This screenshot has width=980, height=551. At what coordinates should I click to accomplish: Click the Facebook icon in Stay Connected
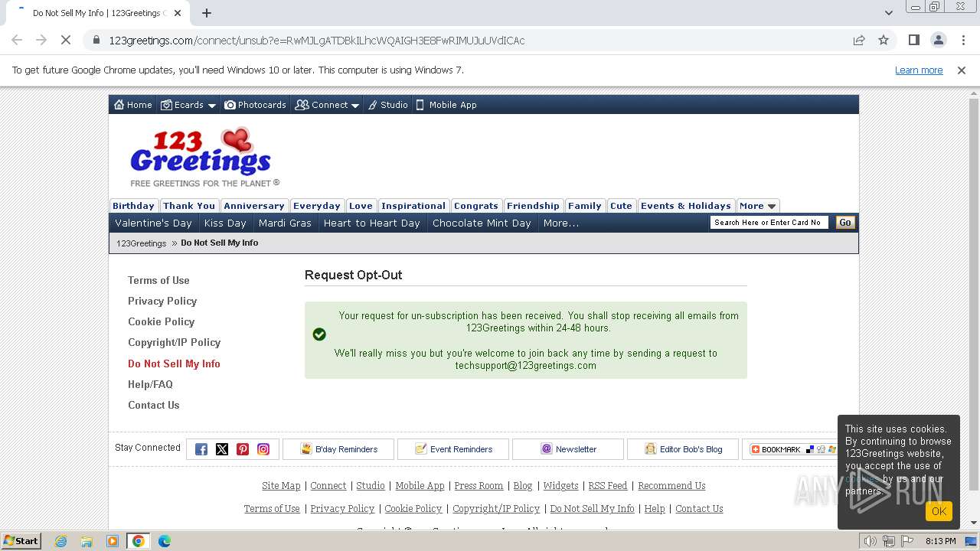coord(201,449)
